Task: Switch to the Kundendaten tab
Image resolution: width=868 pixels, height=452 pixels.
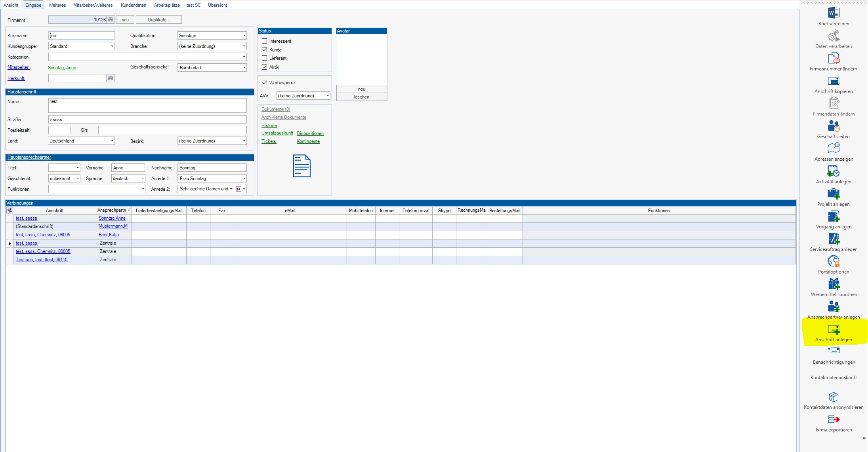Action: pos(134,5)
